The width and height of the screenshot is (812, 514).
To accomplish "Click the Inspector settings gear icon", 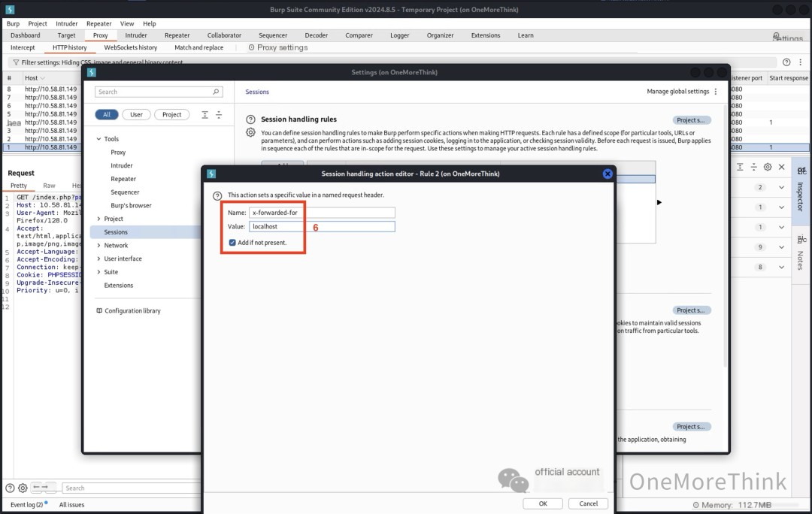I will (768, 167).
